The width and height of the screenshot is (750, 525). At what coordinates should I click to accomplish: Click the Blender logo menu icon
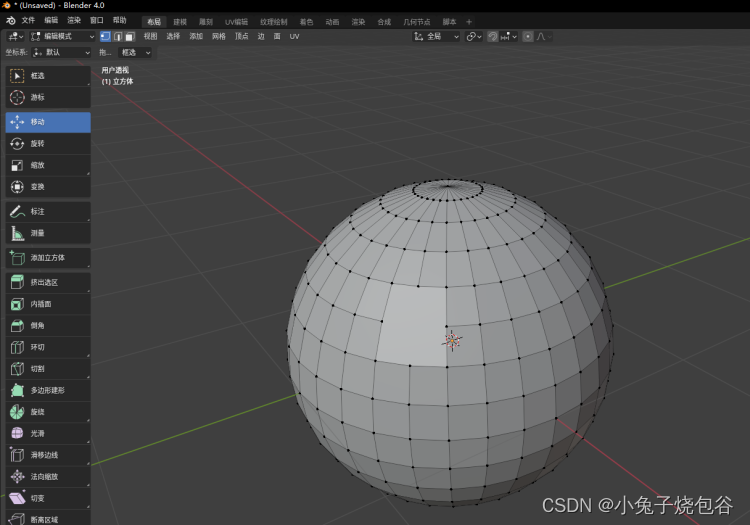(11, 21)
